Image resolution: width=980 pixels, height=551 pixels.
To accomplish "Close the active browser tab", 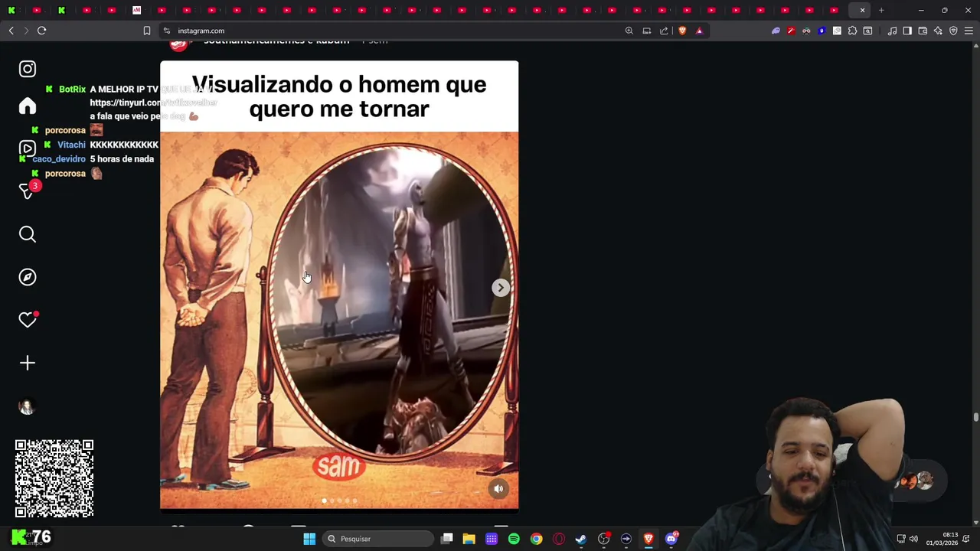I will pos(862,10).
